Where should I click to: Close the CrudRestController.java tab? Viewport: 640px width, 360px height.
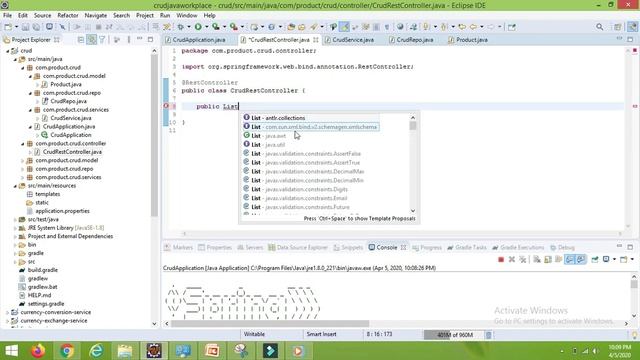click(316, 40)
